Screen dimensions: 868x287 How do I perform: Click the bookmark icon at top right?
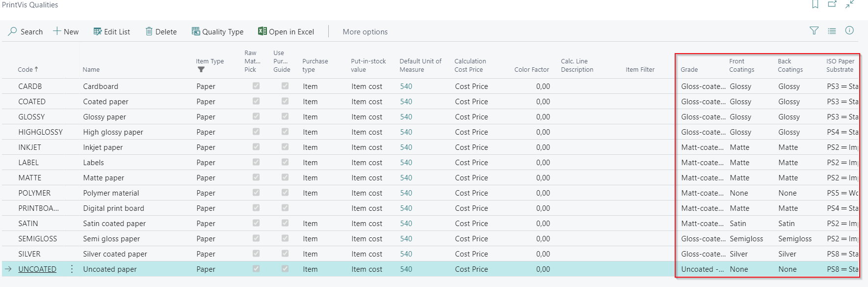click(x=815, y=4)
